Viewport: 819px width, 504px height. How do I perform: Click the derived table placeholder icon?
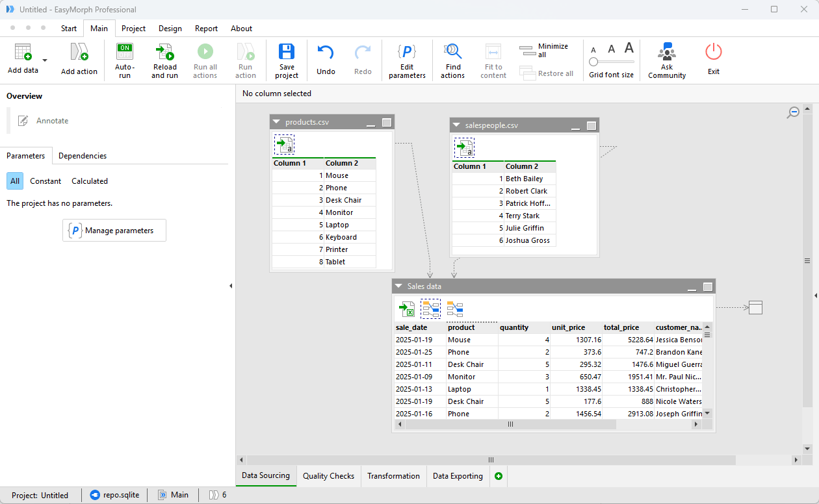coord(755,308)
